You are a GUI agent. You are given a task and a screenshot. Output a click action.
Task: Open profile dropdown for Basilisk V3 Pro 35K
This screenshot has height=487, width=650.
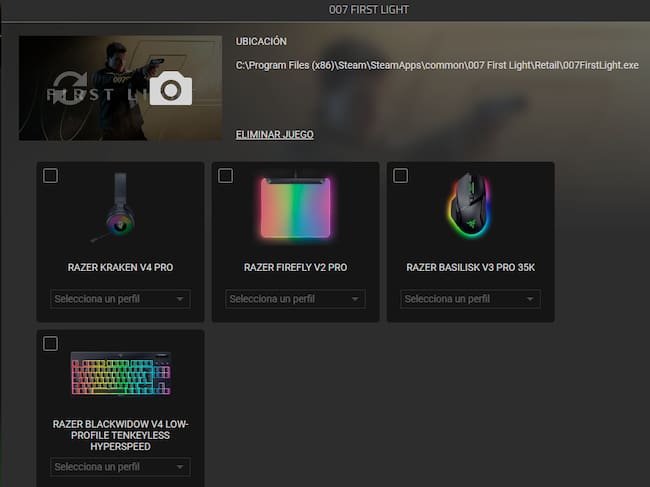point(471,299)
